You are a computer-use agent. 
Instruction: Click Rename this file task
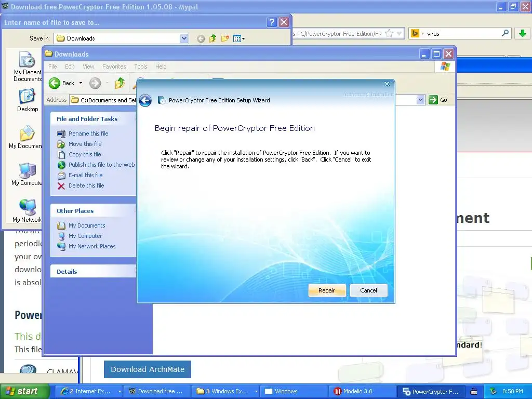click(88, 134)
